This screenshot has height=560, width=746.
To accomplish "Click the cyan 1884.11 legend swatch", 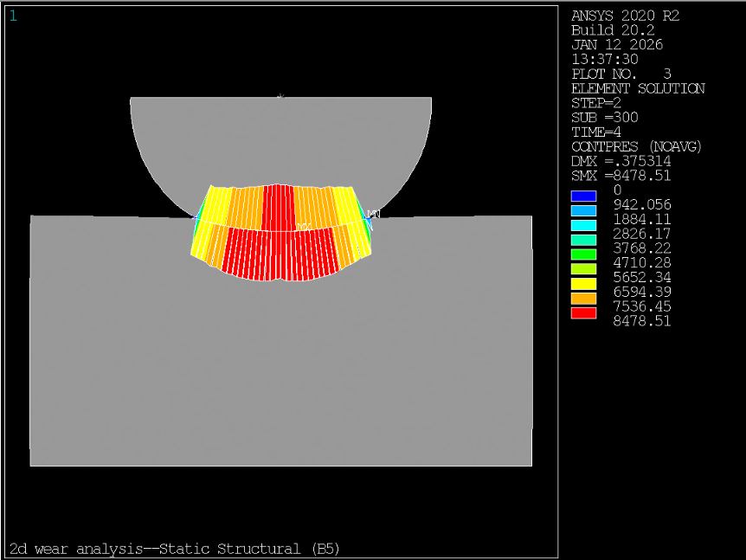I will click(583, 226).
